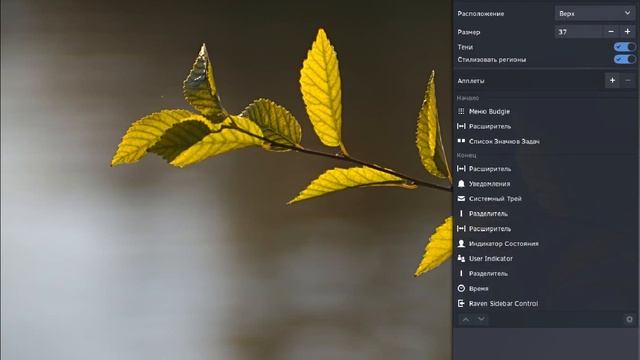Add an applet with the Апплеты plus button
The width and height of the screenshot is (640, 360).
click(x=612, y=81)
